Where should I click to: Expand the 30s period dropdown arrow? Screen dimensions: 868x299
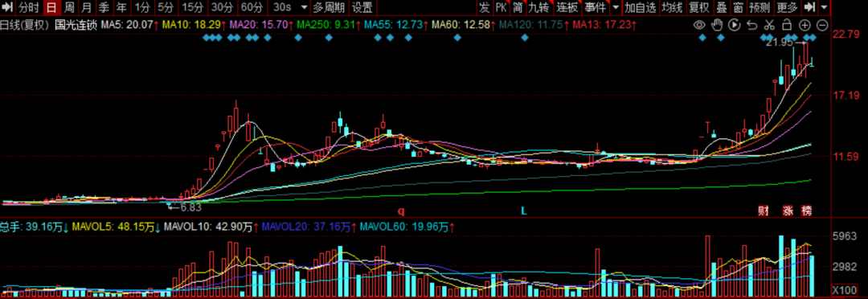(303, 7)
